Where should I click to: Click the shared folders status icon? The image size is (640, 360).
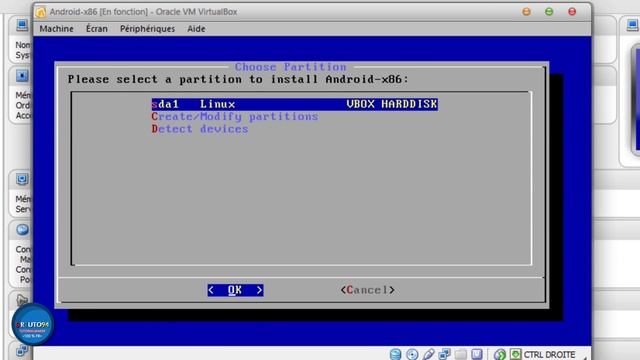460,354
